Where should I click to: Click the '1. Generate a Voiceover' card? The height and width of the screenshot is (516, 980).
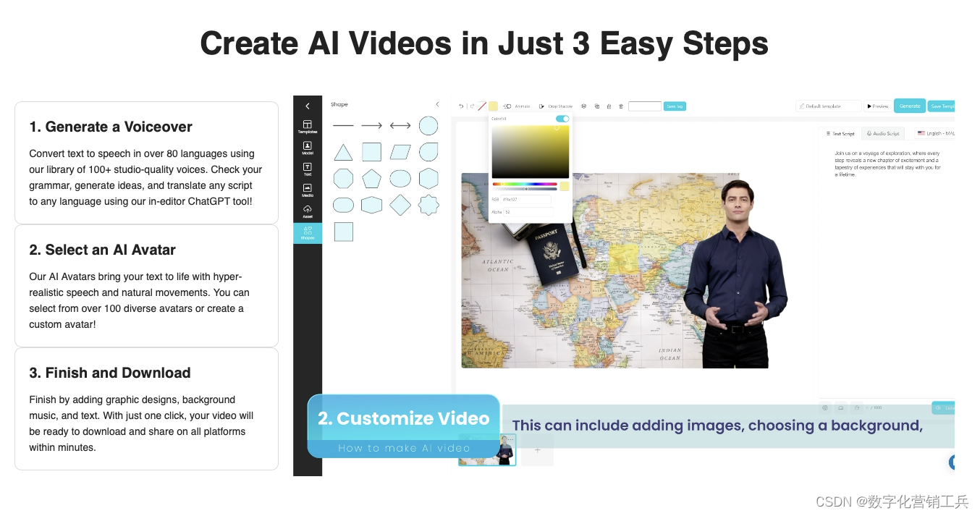click(x=146, y=163)
